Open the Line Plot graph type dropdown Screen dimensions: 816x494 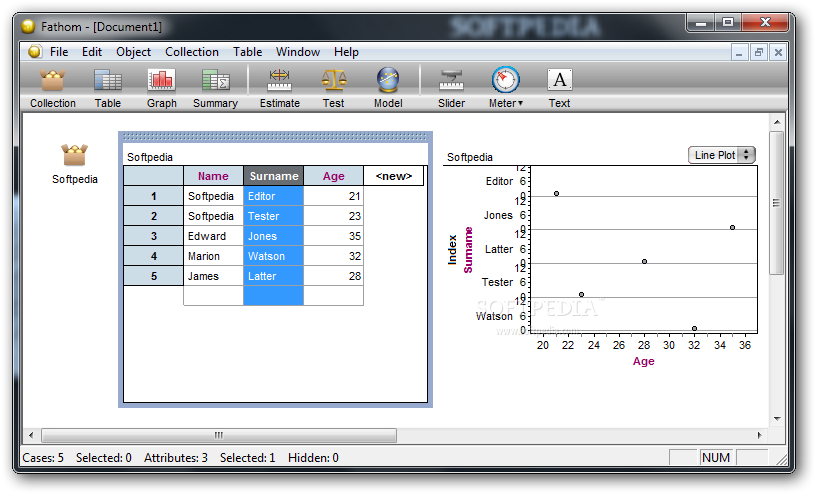click(x=721, y=155)
